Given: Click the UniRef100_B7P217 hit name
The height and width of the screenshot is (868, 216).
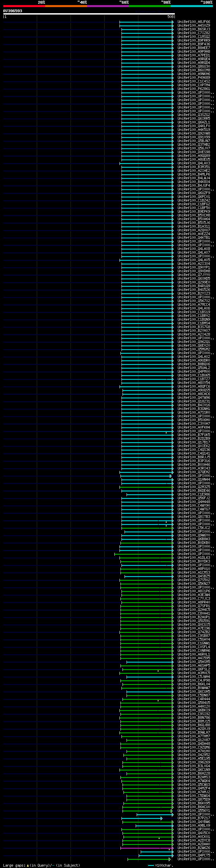Looking at the screenshot, I should [x=194, y=818].
